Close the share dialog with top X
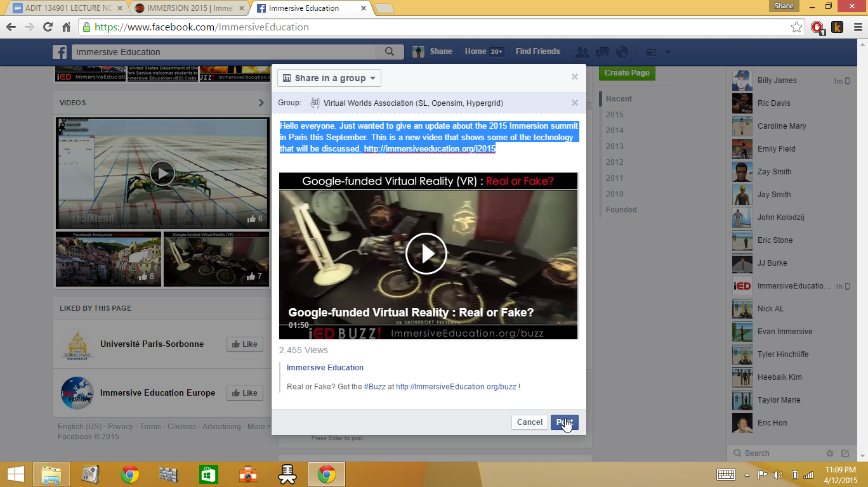The image size is (868, 487). coord(575,77)
